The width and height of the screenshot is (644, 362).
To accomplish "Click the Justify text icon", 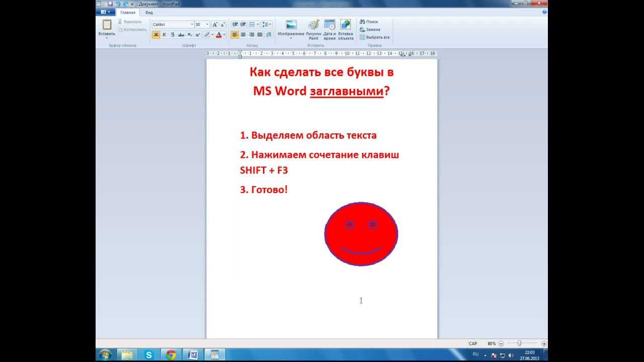I will pyautogui.click(x=260, y=35).
